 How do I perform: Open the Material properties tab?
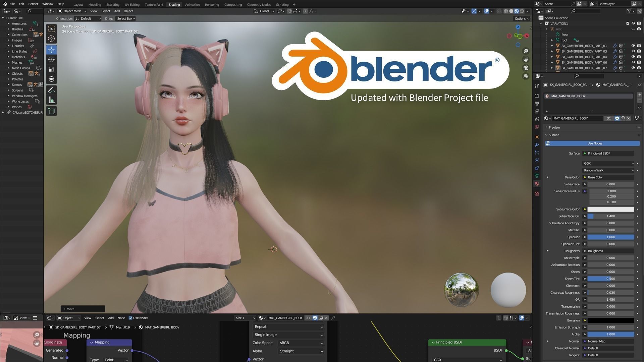[x=537, y=184]
